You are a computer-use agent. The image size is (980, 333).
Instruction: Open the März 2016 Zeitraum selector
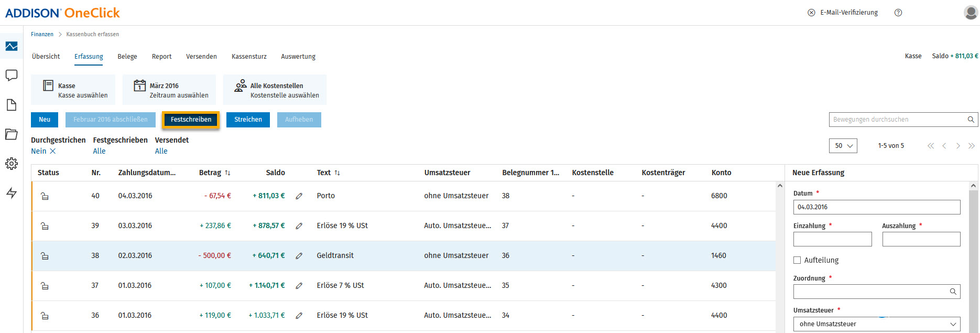169,90
